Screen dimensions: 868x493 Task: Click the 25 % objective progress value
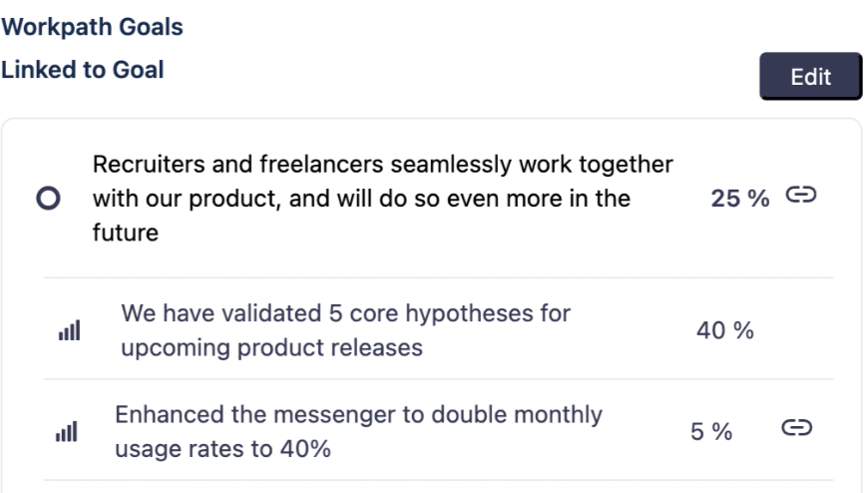point(739,199)
